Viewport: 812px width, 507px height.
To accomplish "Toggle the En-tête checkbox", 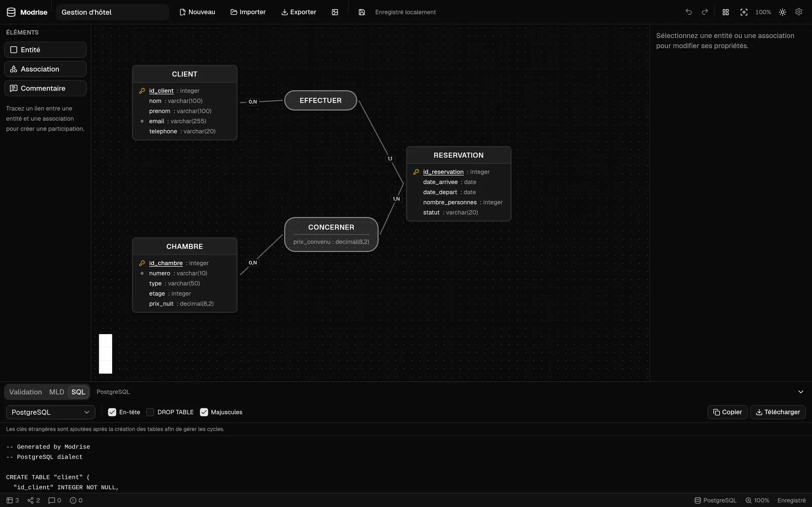I will (x=112, y=412).
